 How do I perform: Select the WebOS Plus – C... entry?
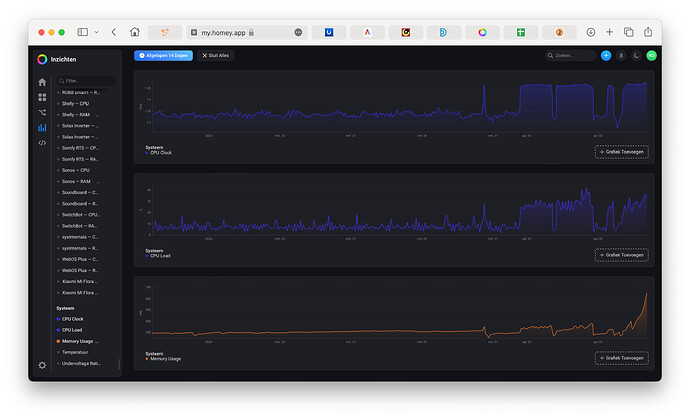(x=78, y=259)
